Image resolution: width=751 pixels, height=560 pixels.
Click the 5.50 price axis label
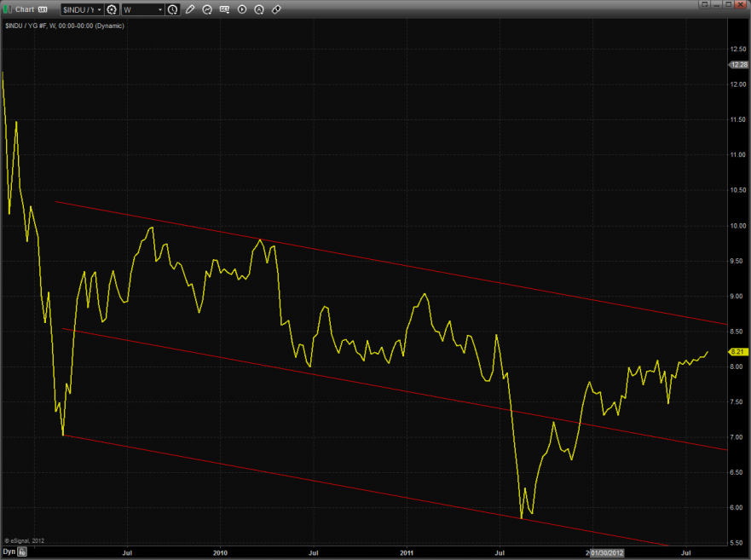(737, 543)
